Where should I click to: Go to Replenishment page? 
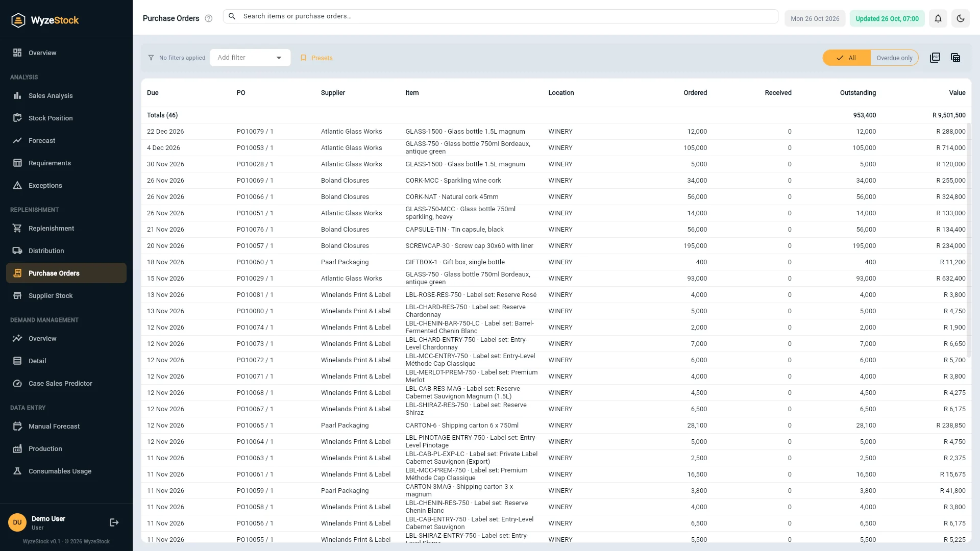[66, 228]
